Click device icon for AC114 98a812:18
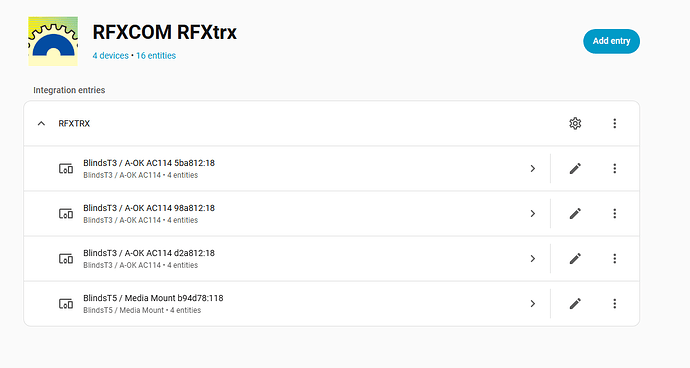Screen dimensions: 690x368 point(66,214)
